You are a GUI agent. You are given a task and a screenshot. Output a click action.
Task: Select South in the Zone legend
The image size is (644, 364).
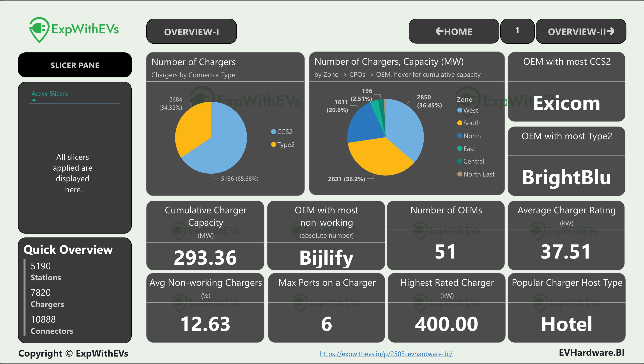click(x=469, y=123)
